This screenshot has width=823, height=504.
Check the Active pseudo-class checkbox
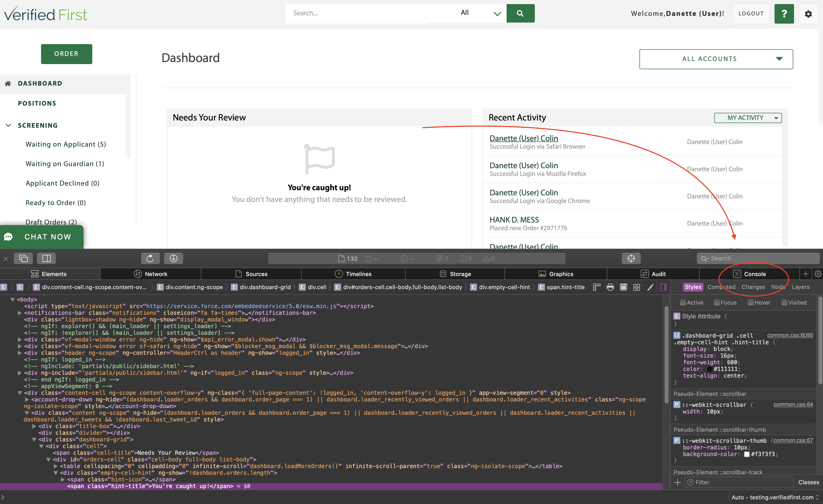pyautogui.click(x=683, y=303)
